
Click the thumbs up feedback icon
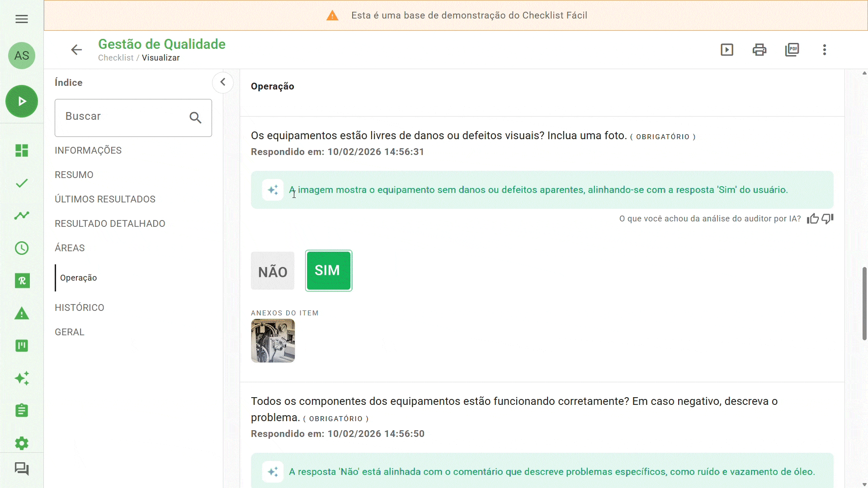tap(813, 219)
